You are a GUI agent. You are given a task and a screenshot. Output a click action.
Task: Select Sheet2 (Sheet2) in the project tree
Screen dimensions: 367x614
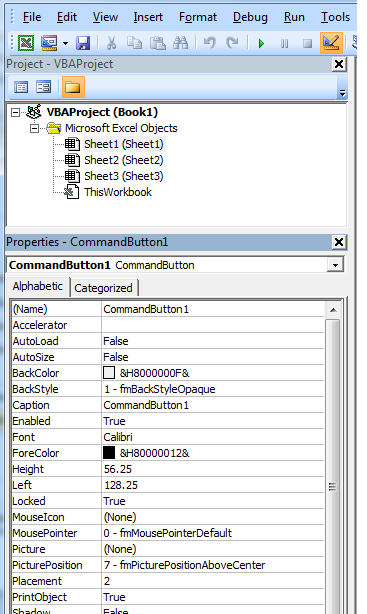tap(124, 160)
